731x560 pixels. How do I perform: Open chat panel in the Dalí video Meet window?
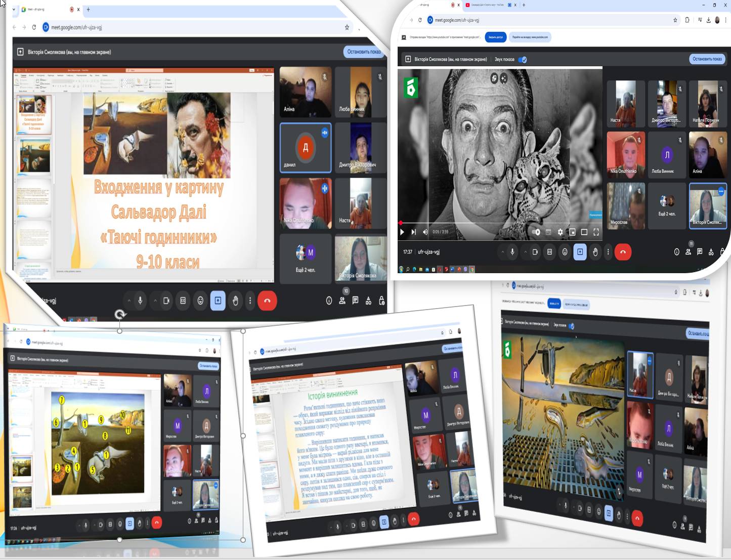(x=700, y=252)
